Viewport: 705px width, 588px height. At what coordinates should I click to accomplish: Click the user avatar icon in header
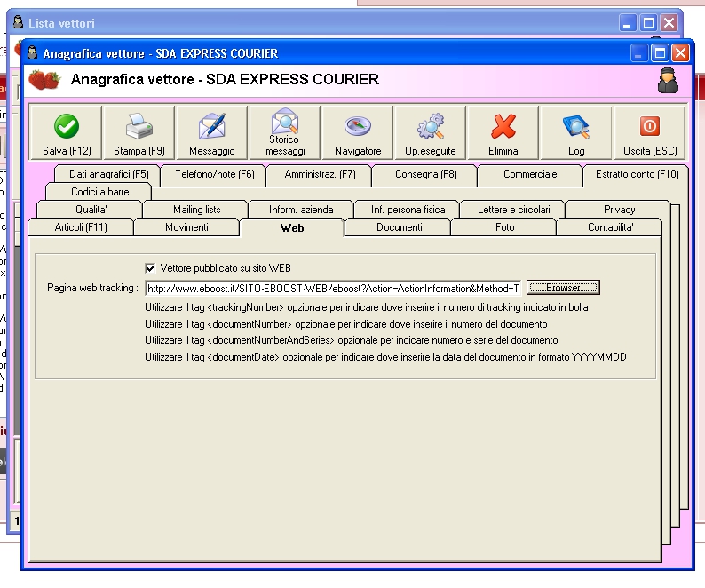tap(668, 80)
